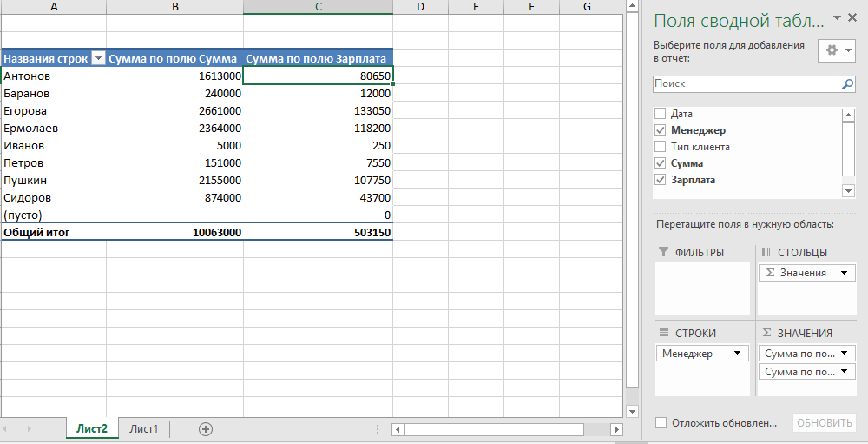Switch to the Лист1 sheet tab
The width and height of the screenshot is (868, 444).
click(x=143, y=428)
